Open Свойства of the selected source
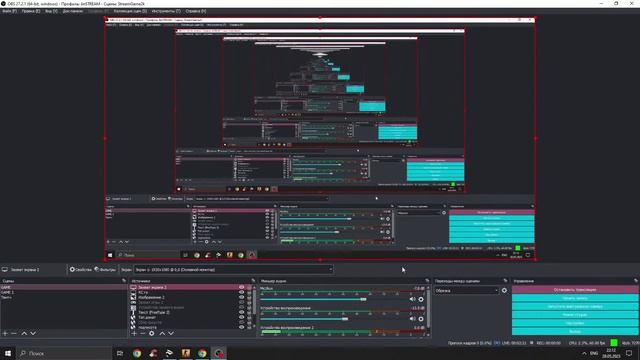This screenshot has width=640, height=360. (80, 269)
